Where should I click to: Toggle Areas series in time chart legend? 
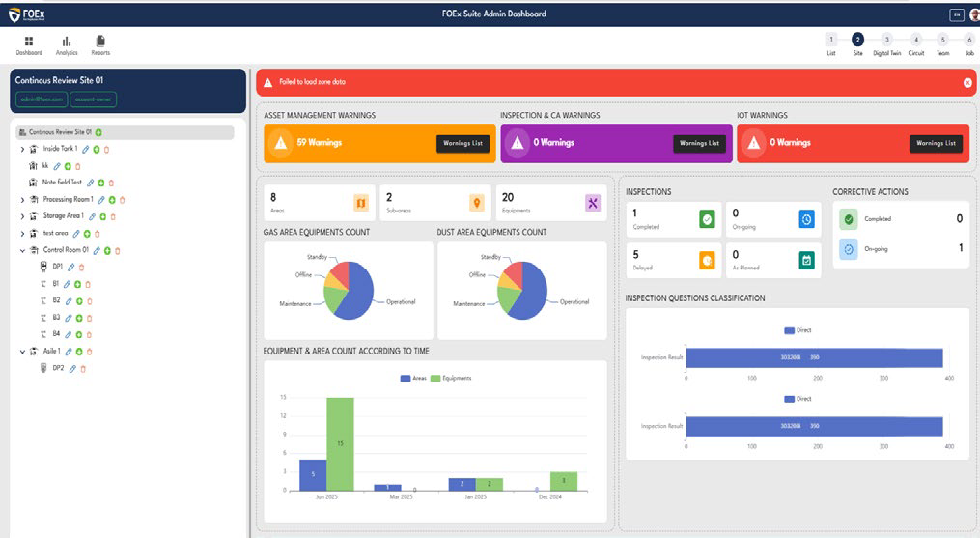coord(413,378)
